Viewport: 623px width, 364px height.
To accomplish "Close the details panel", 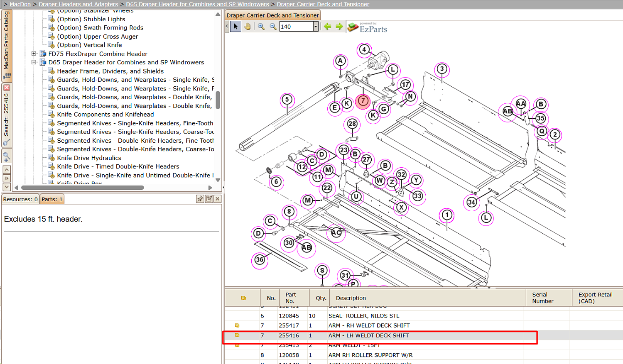I will 218,199.
